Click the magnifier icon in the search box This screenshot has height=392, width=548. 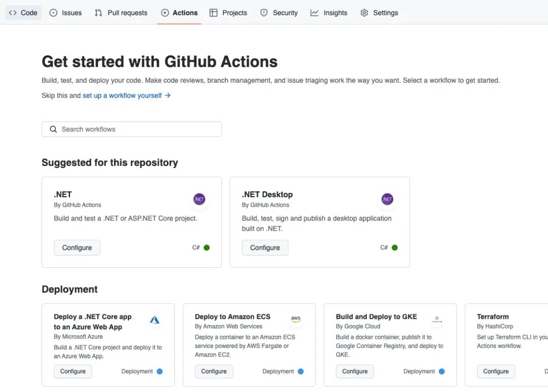53,129
